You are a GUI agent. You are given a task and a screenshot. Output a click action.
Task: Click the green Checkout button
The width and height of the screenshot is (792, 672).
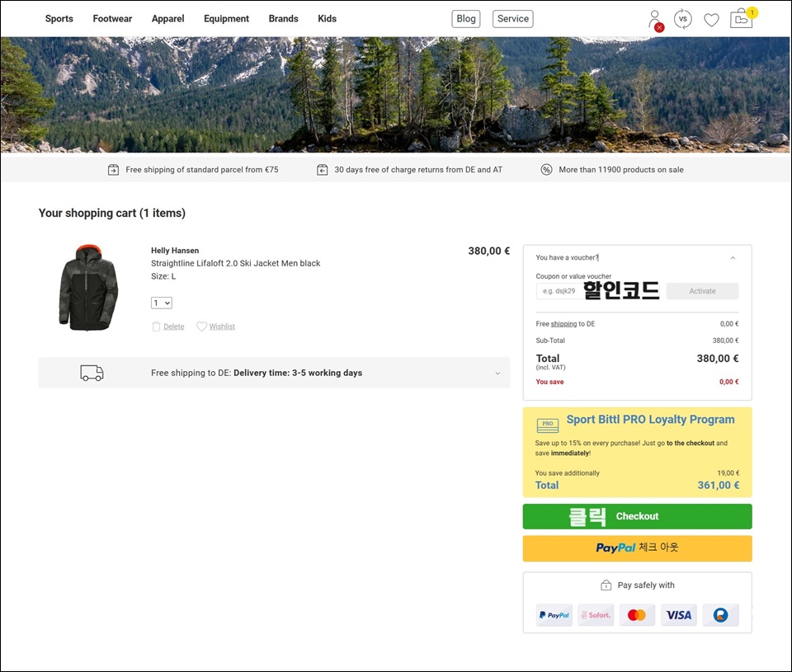coord(638,516)
